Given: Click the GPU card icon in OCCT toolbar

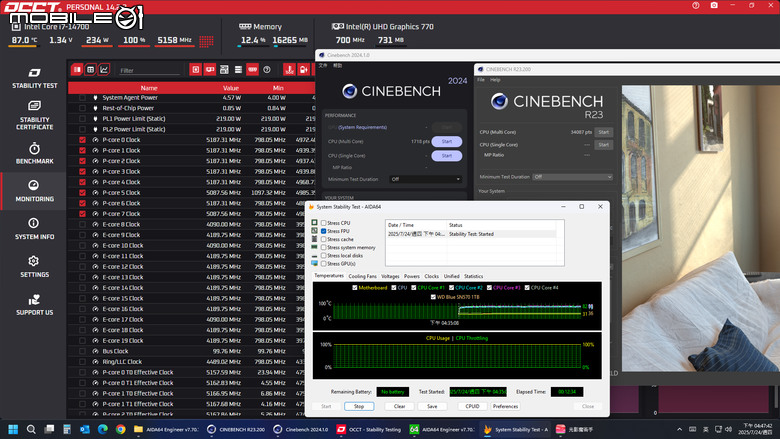Looking at the screenshot, I should tap(210, 70).
